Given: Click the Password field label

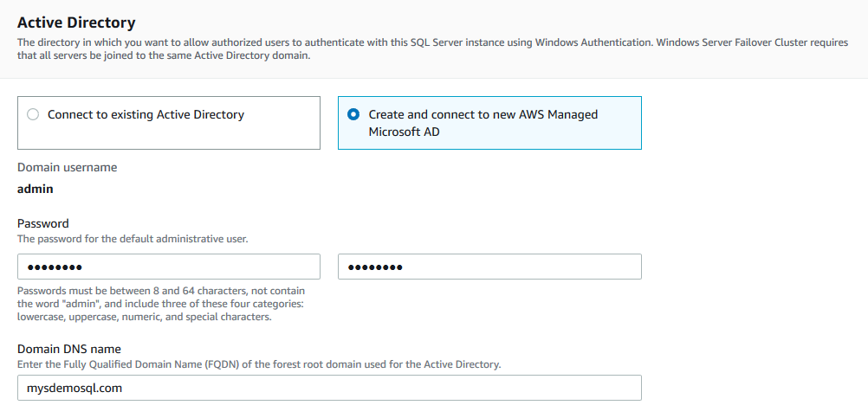Looking at the screenshot, I should [43, 223].
